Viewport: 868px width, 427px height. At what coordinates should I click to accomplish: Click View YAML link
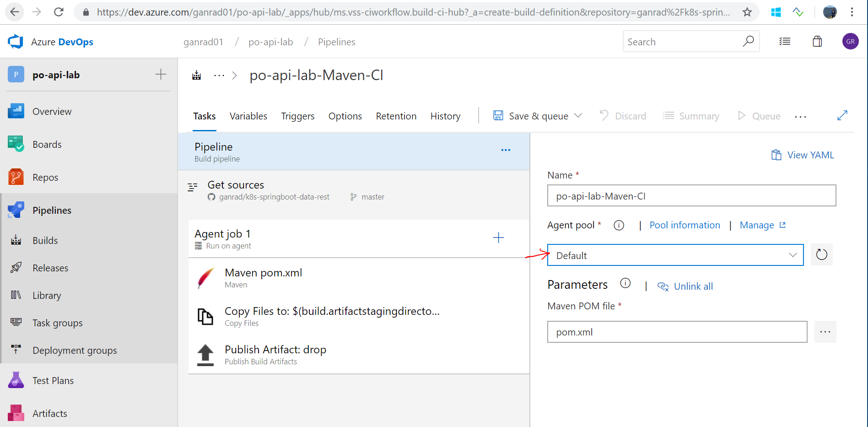coord(803,155)
